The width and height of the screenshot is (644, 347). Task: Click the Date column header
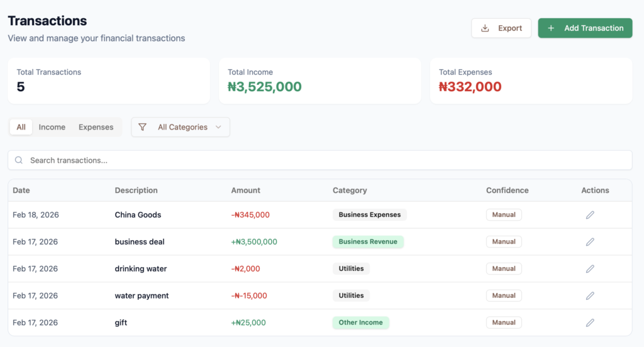point(21,190)
